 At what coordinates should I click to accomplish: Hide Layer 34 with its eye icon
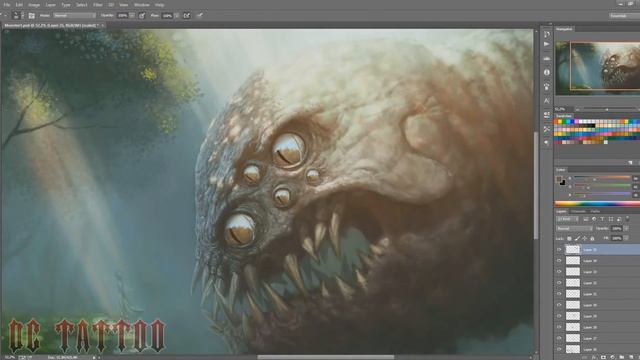coord(559,260)
